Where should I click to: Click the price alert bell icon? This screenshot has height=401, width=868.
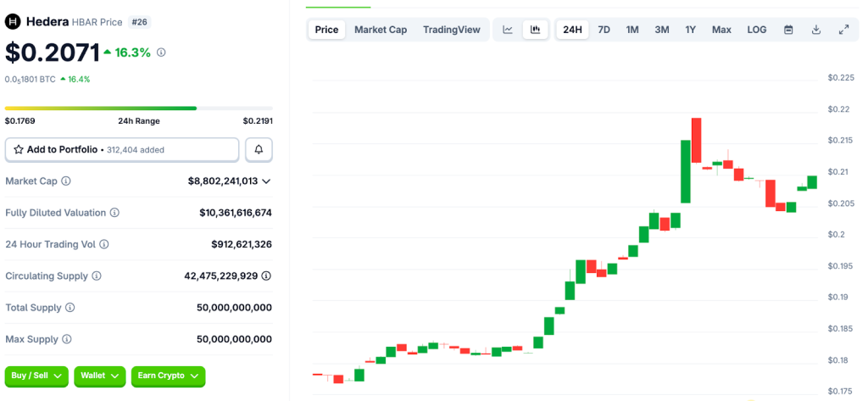[x=259, y=149]
